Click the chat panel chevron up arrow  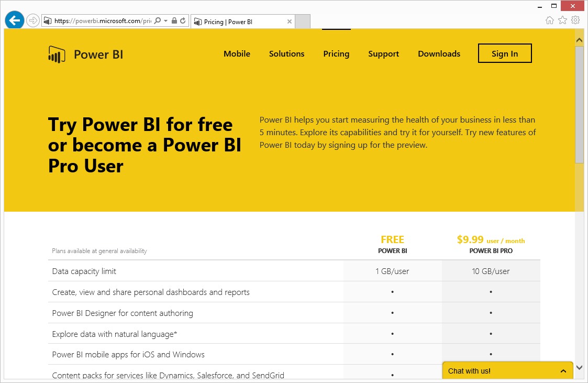click(x=563, y=371)
